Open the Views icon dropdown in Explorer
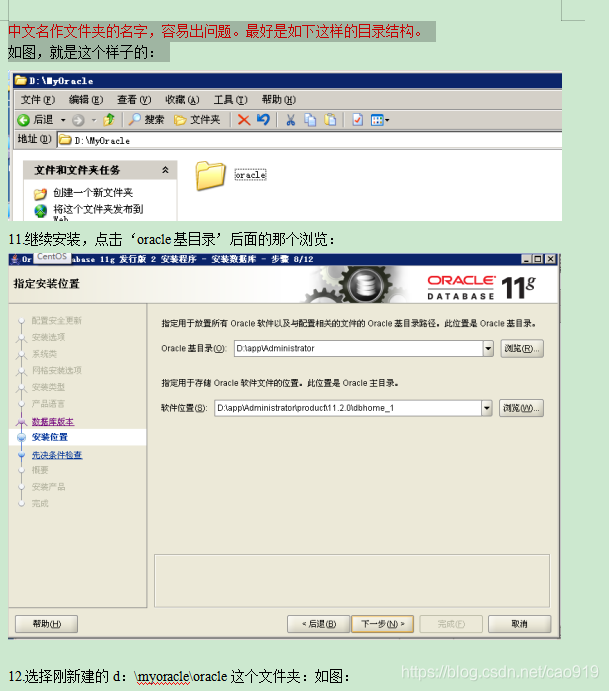 [x=380, y=120]
